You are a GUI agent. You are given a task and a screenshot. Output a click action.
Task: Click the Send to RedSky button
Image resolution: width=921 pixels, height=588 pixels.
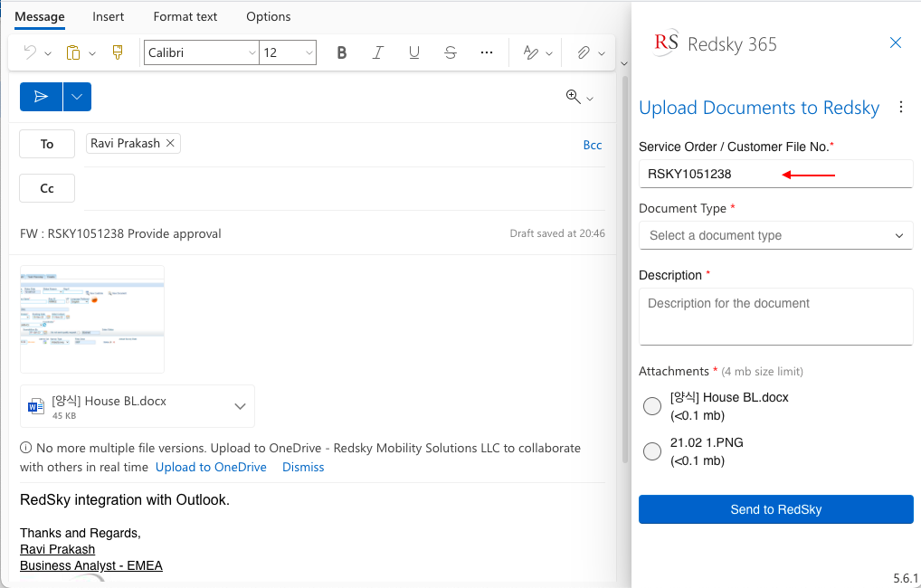tap(776, 509)
